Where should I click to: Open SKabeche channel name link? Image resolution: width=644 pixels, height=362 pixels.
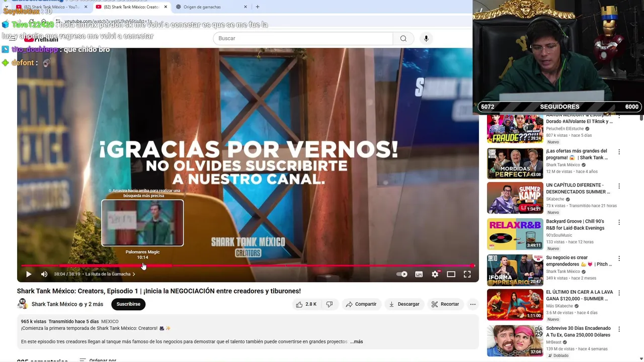tap(555, 199)
